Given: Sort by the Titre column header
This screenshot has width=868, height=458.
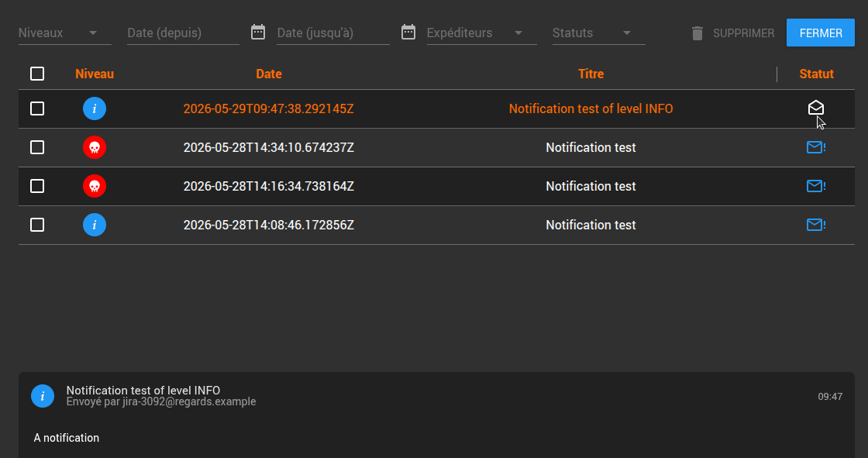Looking at the screenshot, I should click(591, 74).
